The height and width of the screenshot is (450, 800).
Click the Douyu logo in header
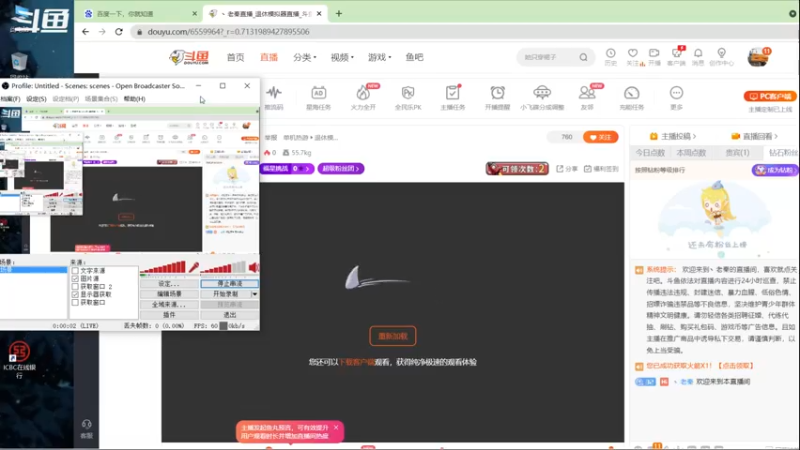[x=189, y=57]
